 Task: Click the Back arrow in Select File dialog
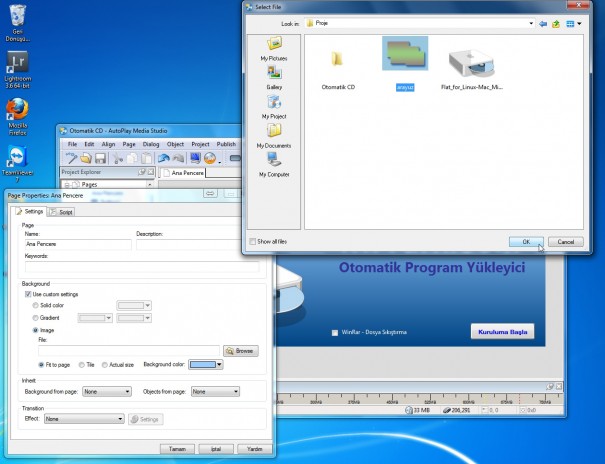point(543,24)
